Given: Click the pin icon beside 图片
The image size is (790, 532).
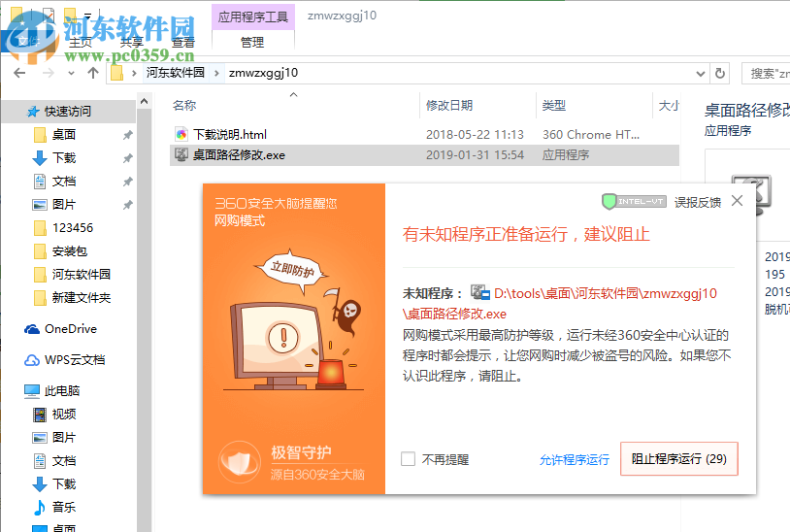Looking at the screenshot, I should pyautogui.click(x=127, y=205).
